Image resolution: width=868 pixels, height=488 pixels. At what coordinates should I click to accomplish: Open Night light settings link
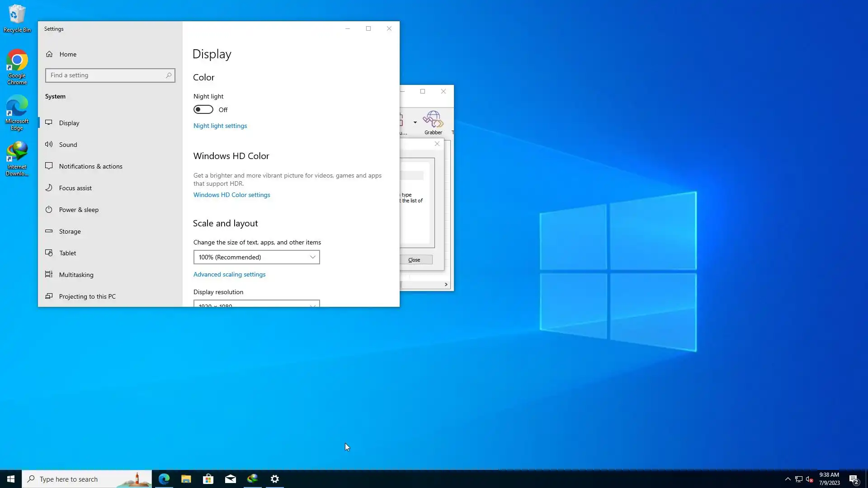pyautogui.click(x=220, y=126)
